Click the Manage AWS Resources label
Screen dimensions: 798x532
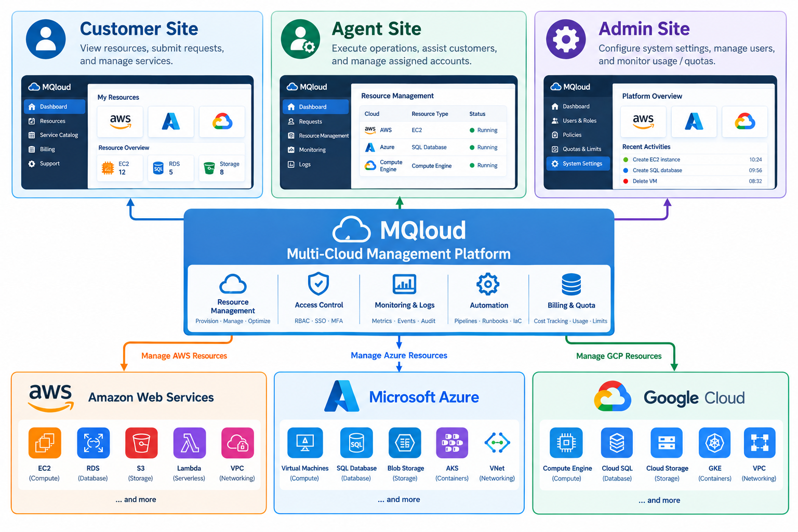[184, 356]
